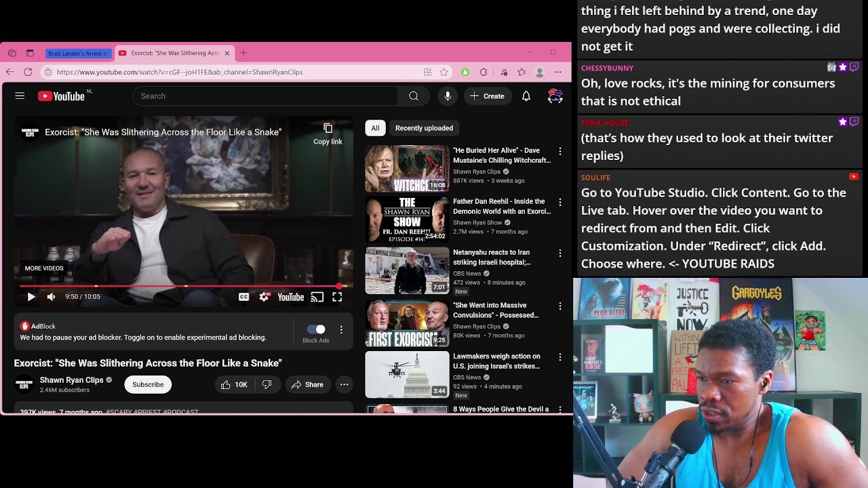Open the Lawmakers weigh action thumbnail
This screenshot has height=488, width=868.
(x=407, y=374)
